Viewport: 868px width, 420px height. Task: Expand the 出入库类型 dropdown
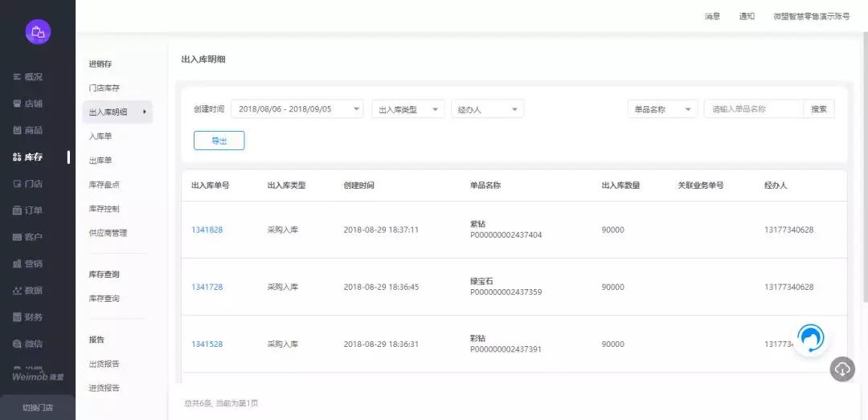click(408, 109)
